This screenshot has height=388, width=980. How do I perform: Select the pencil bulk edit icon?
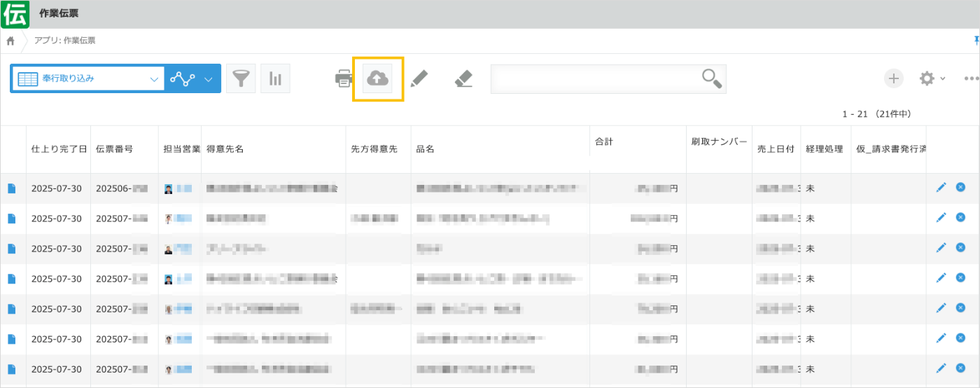pos(419,78)
